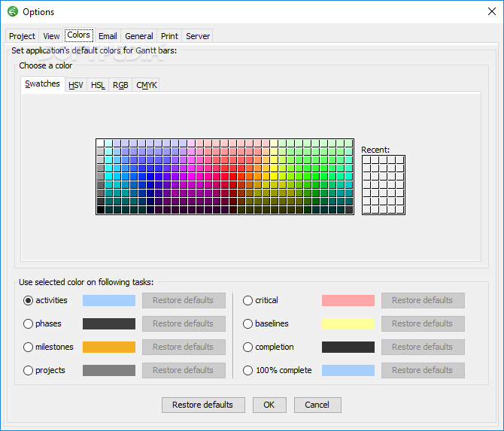Viewport: 504px width, 431px height.
Task: Choose the projects radio option
Action: click(29, 371)
